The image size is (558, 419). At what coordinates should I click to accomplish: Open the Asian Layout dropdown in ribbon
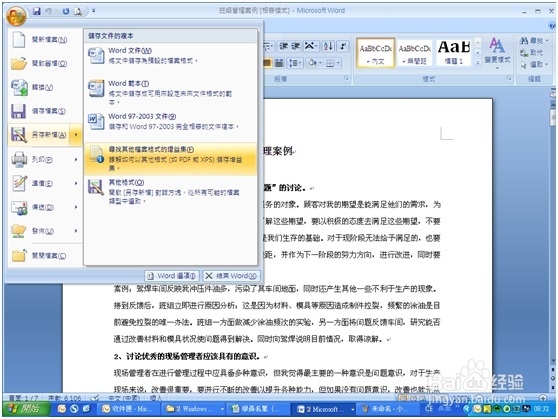(310, 46)
